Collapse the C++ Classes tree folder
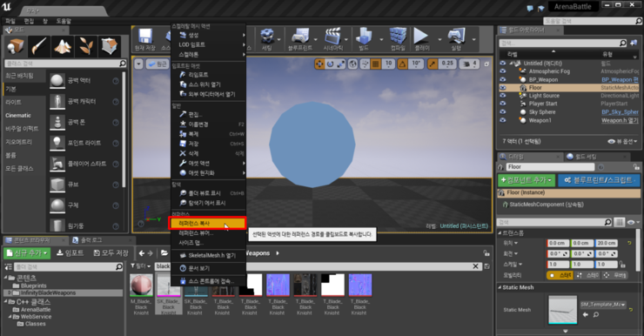Screen dimensions: 644x336 tap(6, 302)
